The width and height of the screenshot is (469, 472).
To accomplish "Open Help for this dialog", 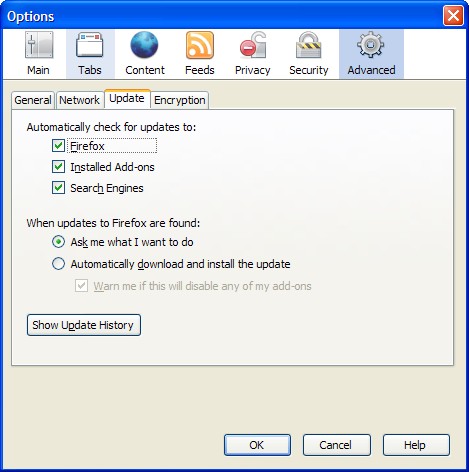I will pyautogui.click(x=416, y=445).
